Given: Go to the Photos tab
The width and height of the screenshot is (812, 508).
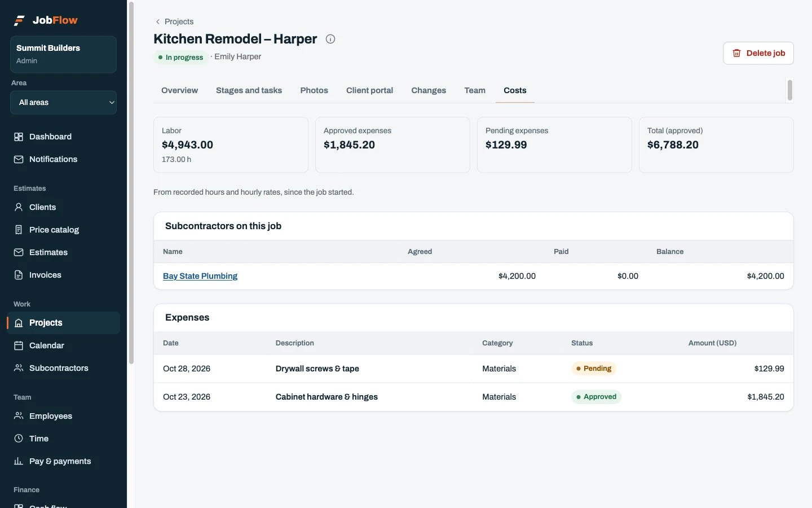Looking at the screenshot, I should point(314,90).
